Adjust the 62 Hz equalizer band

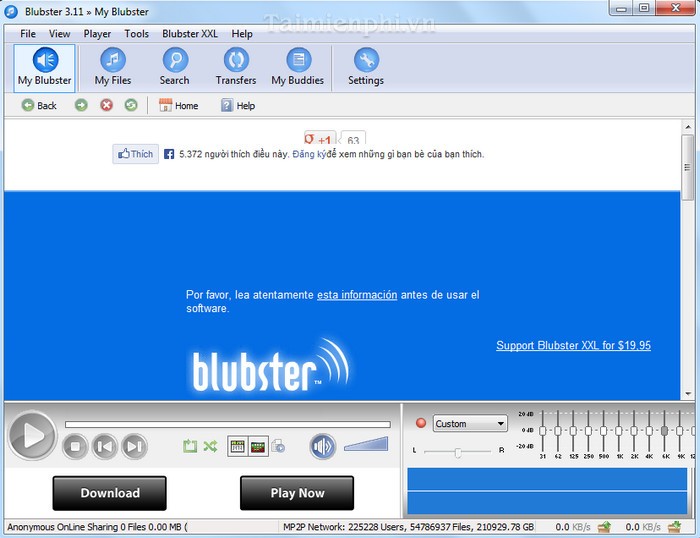(x=558, y=431)
